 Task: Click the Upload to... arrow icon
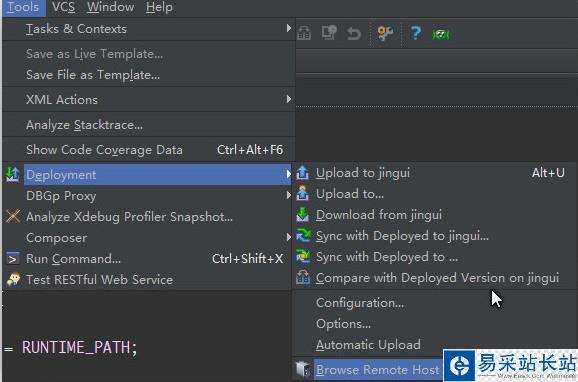tap(303, 193)
